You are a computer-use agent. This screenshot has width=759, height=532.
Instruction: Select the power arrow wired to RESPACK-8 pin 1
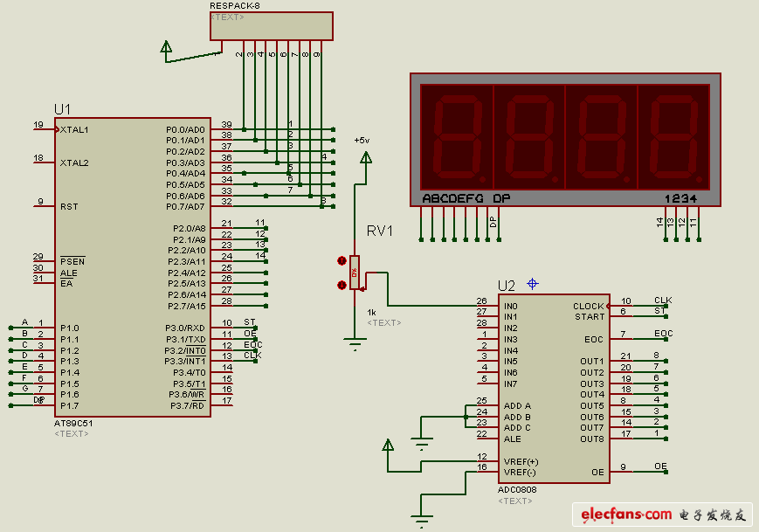coord(166,47)
